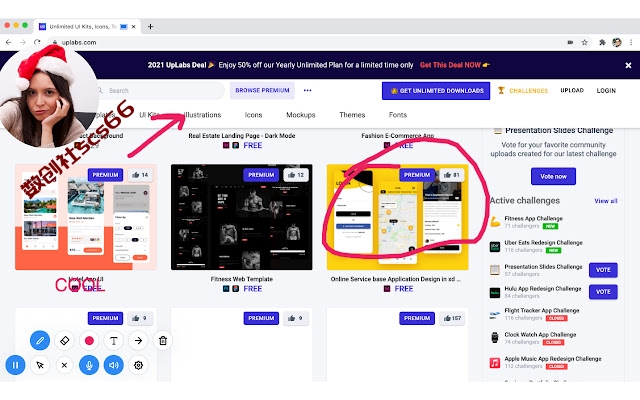Viewport: 640px width, 400px height.
Task: Go forward in the browser
Action: [23, 42]
